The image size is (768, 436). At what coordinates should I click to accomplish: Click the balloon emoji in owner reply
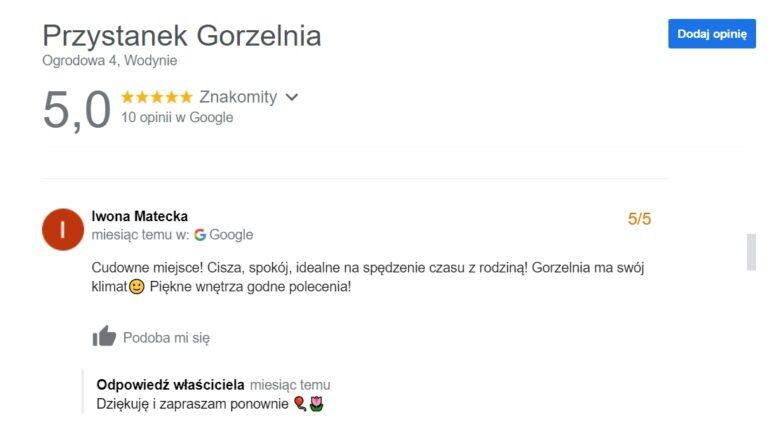(x=299, y=404)
